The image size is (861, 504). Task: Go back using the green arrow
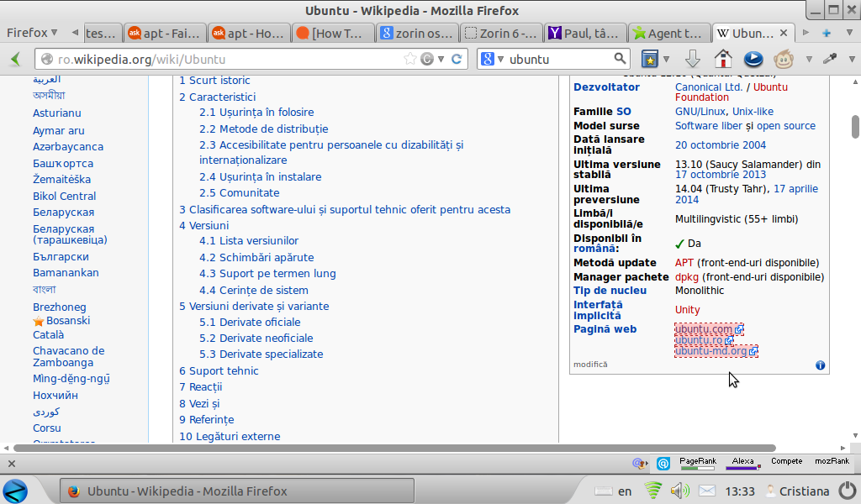(x=15, y=60)
